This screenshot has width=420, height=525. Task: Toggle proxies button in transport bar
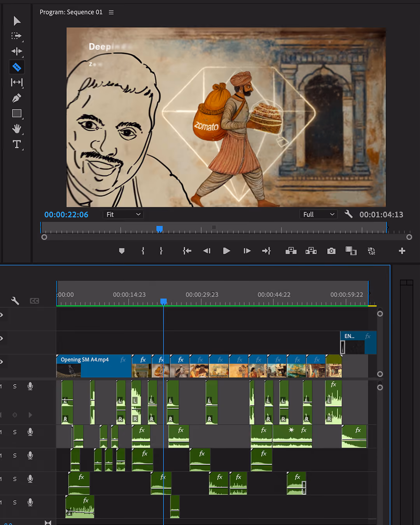[x=371, y=251]
